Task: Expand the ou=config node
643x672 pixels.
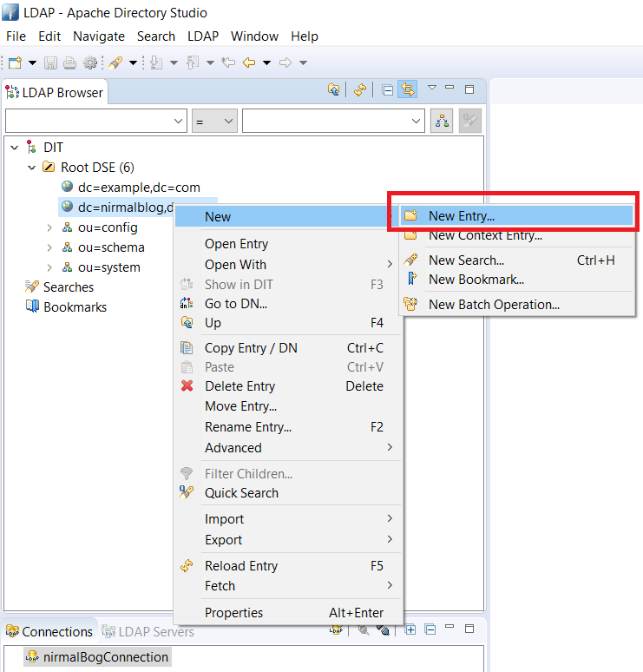Action: (49, 227)
